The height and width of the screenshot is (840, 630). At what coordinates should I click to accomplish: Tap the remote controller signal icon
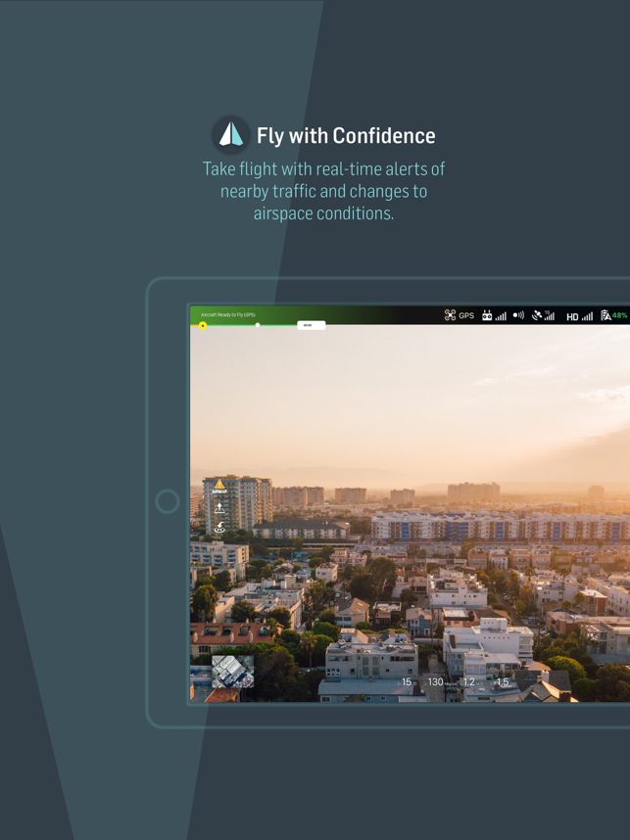(x=494, y=315)
